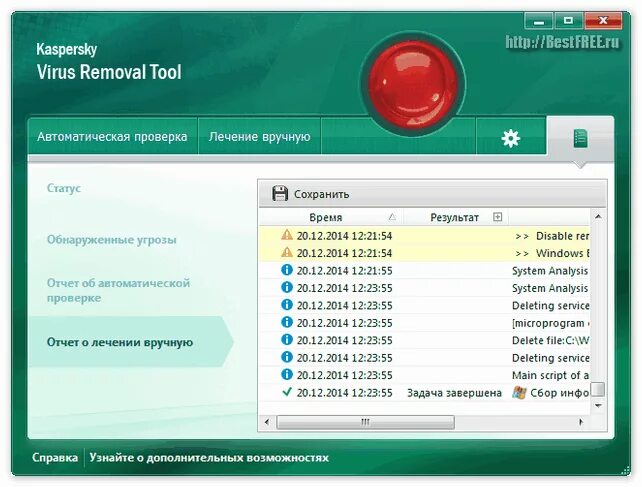Select the Задача завершена cell

tap(454, 393)
